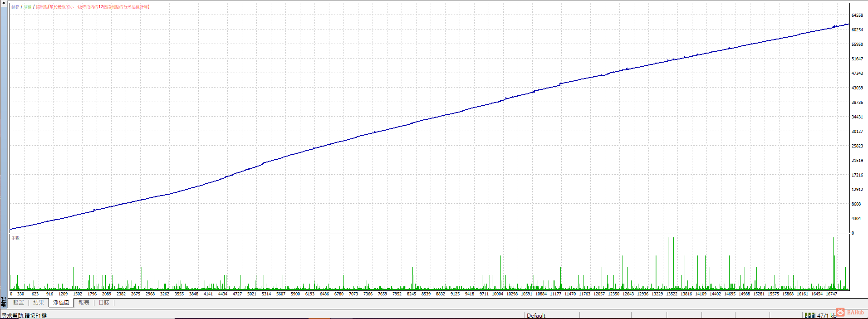Image resolution: width=868 pixels, height=319 pixels.
Task: Click the 47/1 kb traffic indicator
Action: click(x=827, y=315)
